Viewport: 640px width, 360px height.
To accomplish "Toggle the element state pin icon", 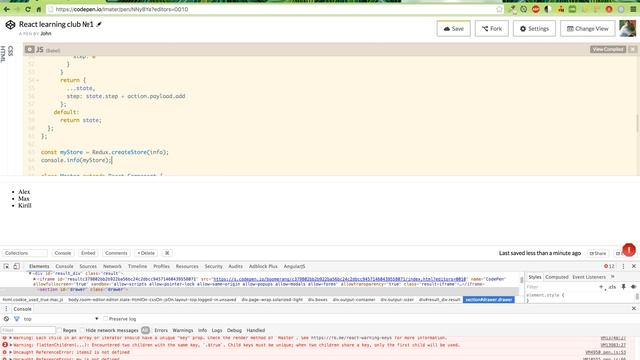I will pos(623,287).
